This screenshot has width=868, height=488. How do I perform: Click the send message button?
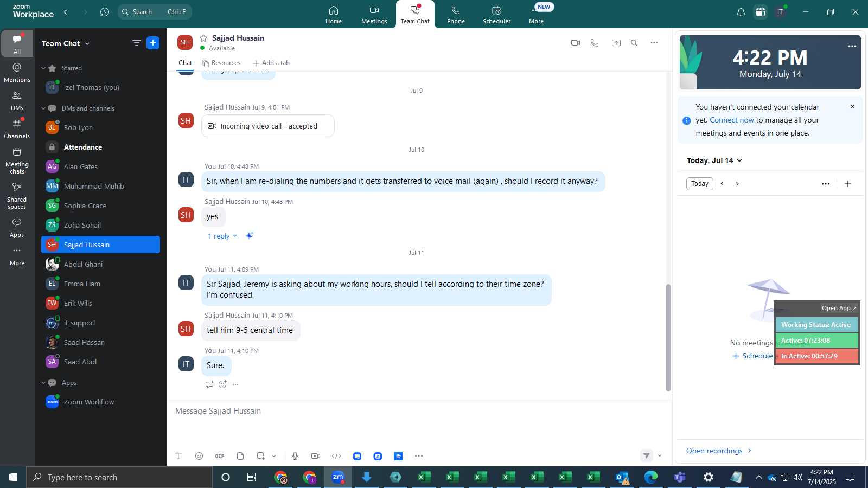point(646,455)
